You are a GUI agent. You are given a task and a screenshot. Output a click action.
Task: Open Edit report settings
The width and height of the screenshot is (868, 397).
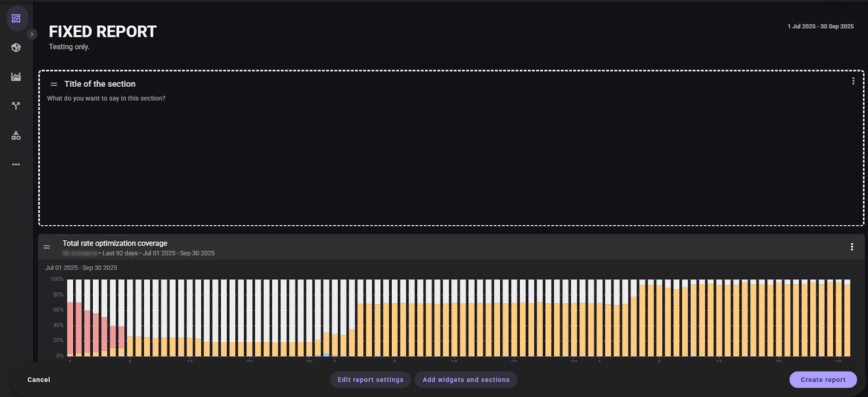[x=371, y=380]
